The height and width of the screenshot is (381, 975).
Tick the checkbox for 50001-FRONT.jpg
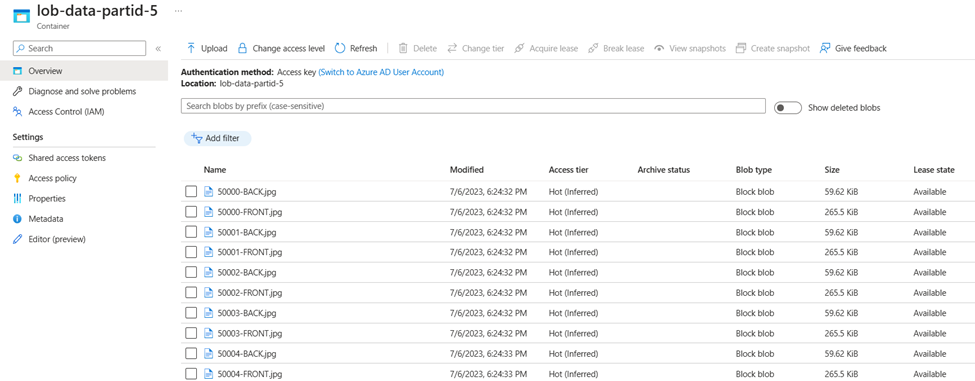191,252
